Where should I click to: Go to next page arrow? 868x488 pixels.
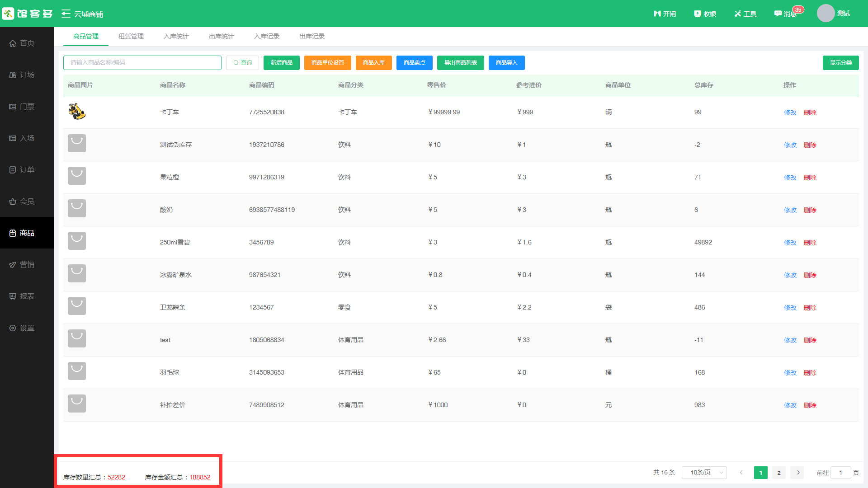pyautogui.click(x=798, y=473)
